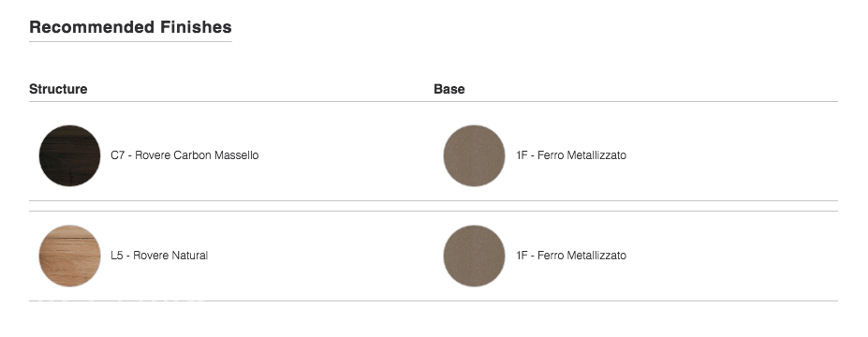This screenshot has width=868, height=337.
Task: Click the word 'Finishes' in the page heading
Action: point(196,27)
